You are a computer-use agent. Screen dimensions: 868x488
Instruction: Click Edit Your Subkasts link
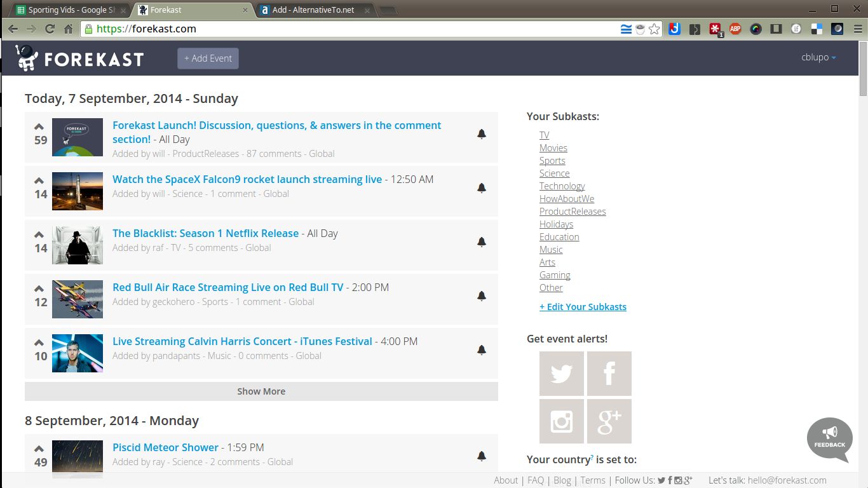tap(583, 307)
